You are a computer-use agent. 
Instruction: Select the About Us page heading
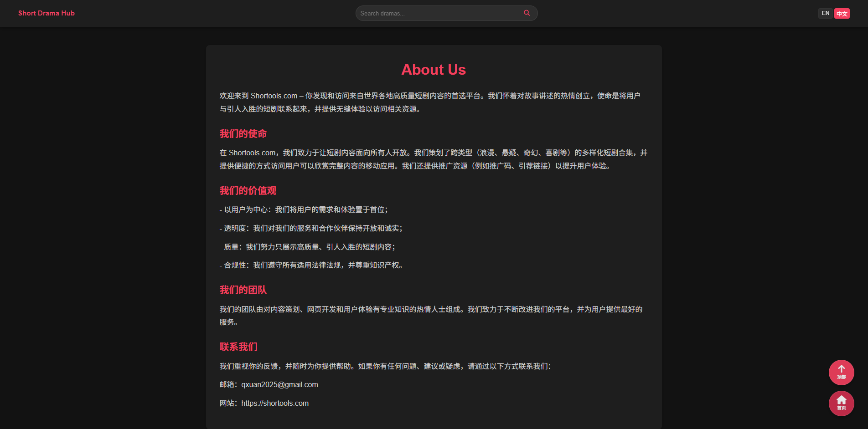[433, 70]
